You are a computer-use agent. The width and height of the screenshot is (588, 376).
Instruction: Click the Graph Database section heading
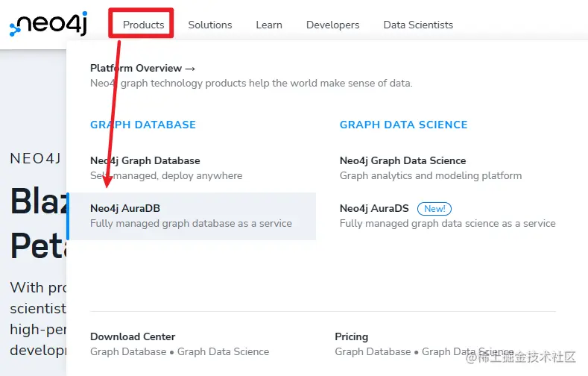tap(142, 125)
